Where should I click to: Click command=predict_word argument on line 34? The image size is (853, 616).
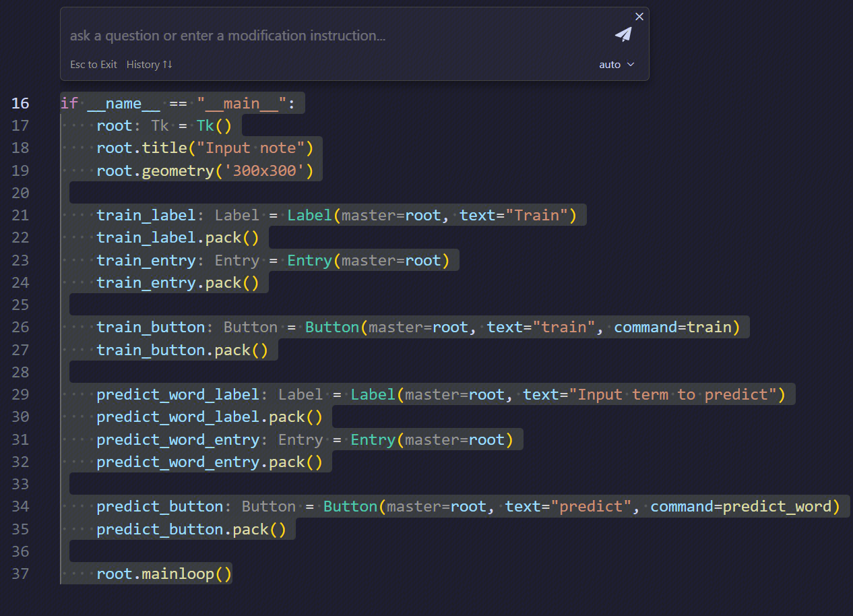click(745, 506)
